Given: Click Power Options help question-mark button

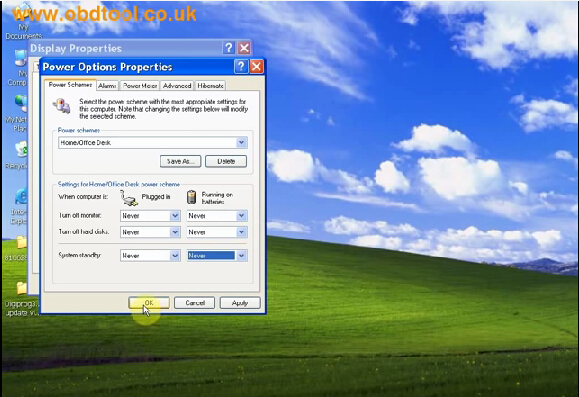Looking at the screenshot, I should click(x=241, y=66).
